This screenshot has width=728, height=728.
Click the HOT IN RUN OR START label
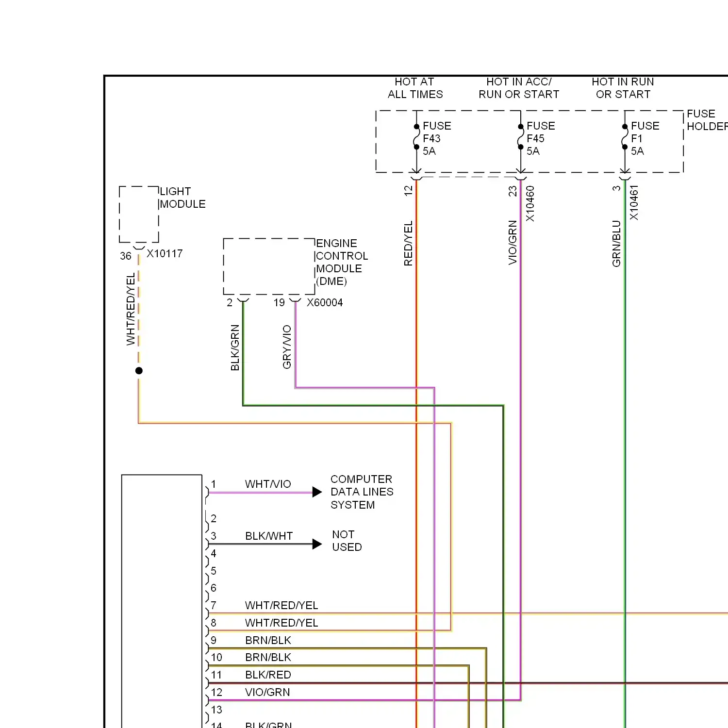tap(623, 88)
